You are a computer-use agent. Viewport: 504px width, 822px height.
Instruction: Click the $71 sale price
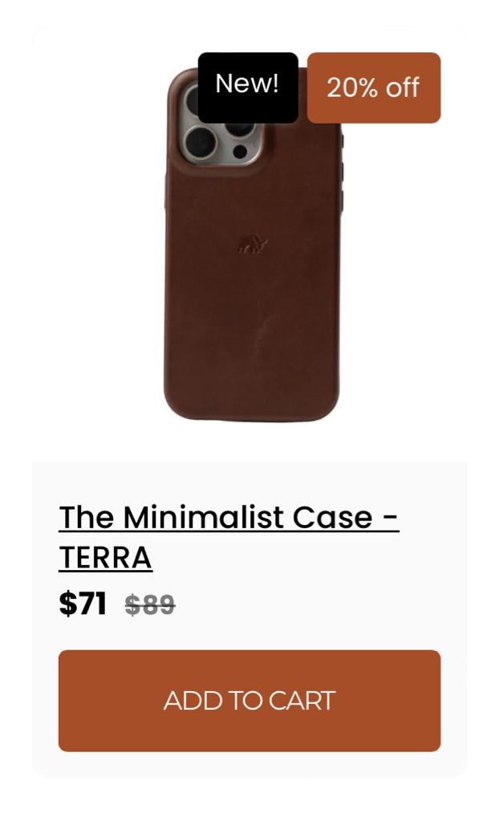[x=83, y=604]
